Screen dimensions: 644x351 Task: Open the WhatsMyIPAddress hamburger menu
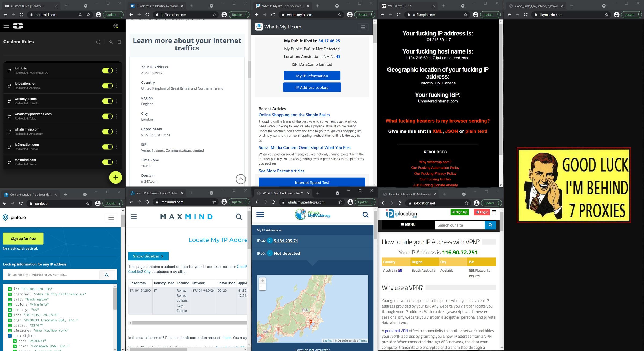[259, 215]
